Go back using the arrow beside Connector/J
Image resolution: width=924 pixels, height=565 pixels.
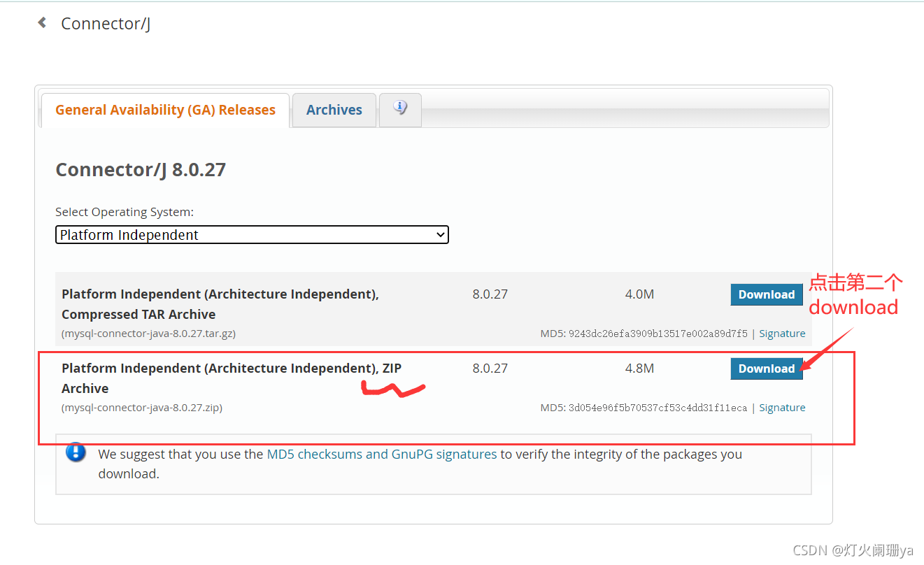point(42,23)
